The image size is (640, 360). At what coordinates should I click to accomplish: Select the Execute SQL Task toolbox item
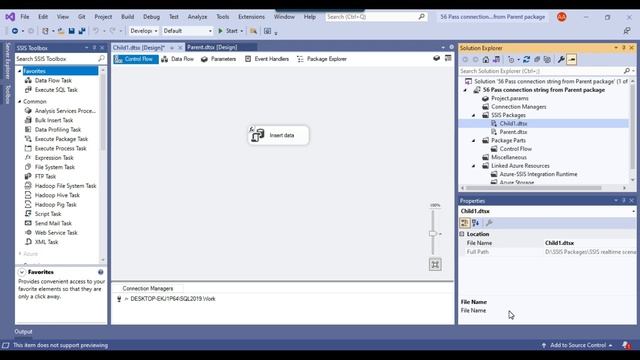click(x=56, y=90)
